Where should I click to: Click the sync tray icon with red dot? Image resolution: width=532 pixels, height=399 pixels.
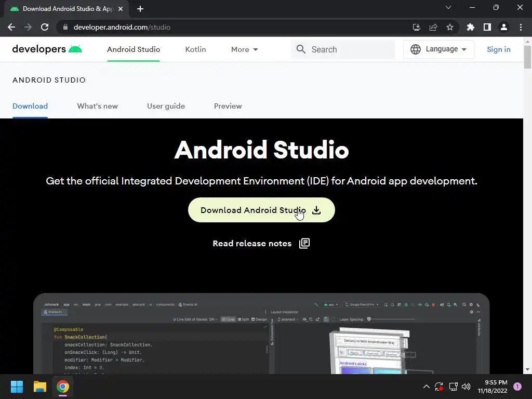(438, 387)
